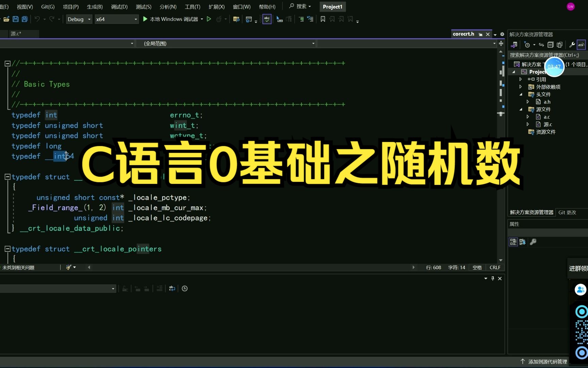This screenshot has height=368, width=588.
Task: Open the 生成(B) menu
Action: pyautogui.click(x=95, y=7)
